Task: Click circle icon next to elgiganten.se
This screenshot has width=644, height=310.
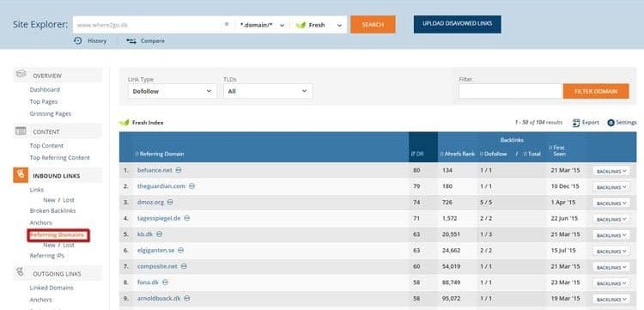Action: pos(180,250)
